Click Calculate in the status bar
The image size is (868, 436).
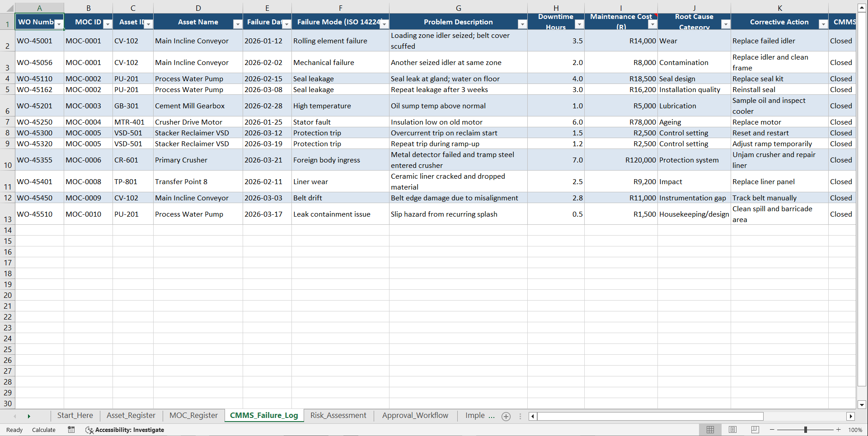coord(43,430)
